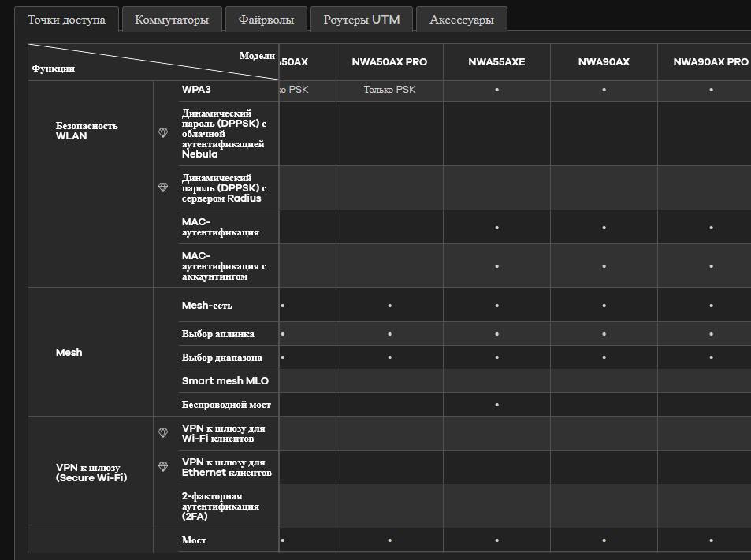Click diamond icon beside DPPSK Radius row
Image resolution: width=751 pixels, height=560 pixels.
tap(163, 187)
